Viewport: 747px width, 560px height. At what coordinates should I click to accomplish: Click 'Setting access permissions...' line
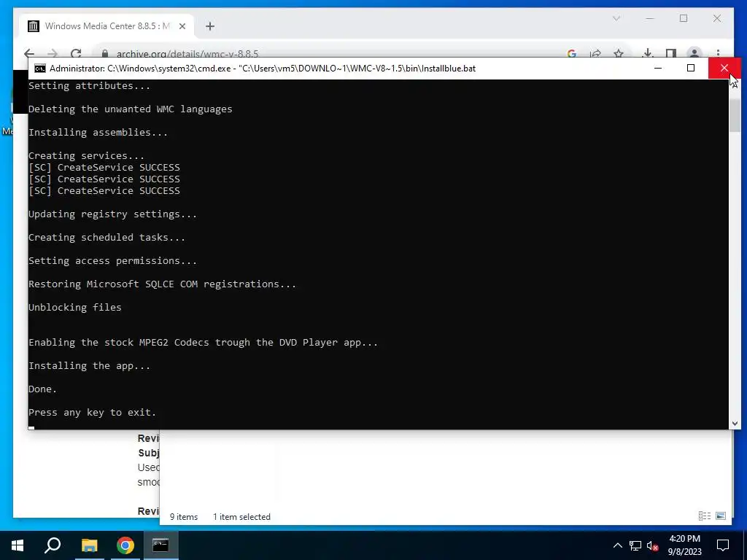pos(113,260)
